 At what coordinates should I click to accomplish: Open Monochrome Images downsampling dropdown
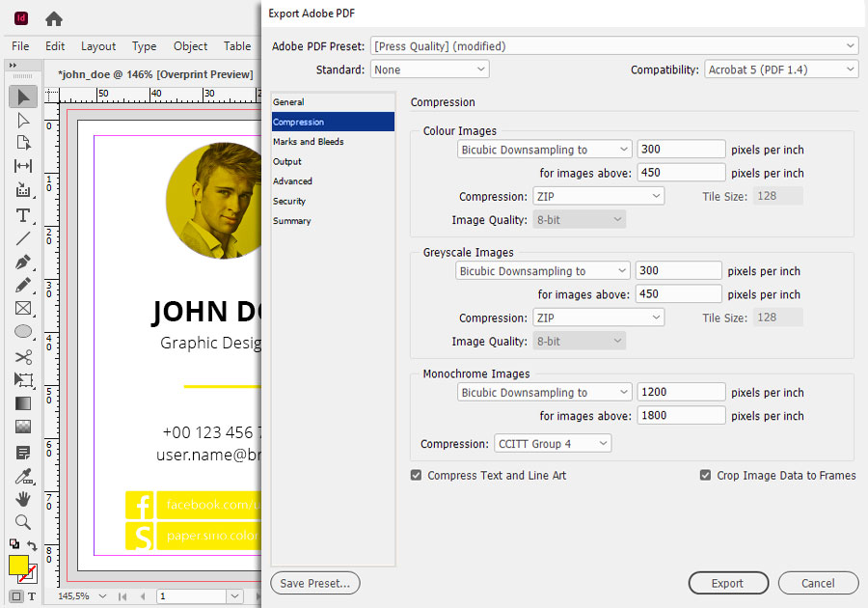(x=544, y=392)
